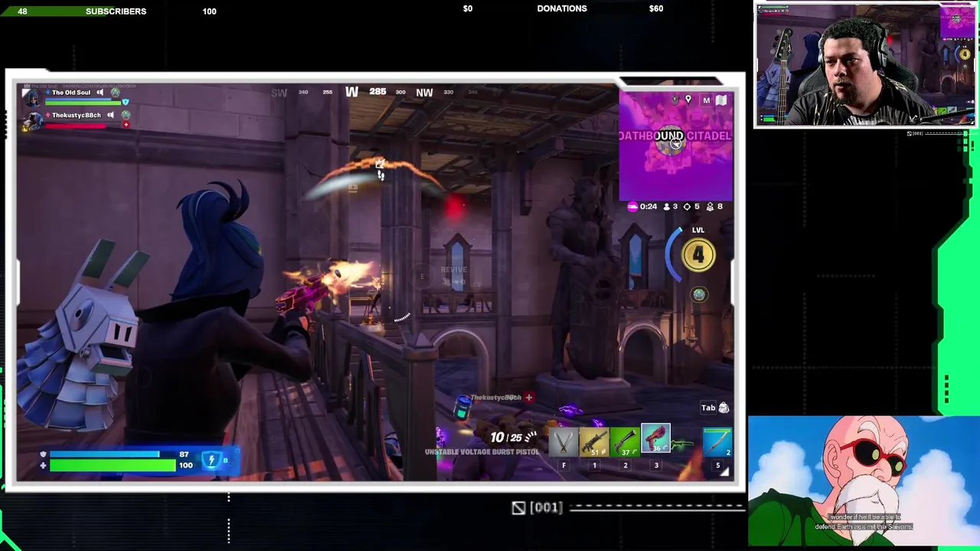The height and width of the screenshot is (551, 980).
Task: Select the green shotgun in slot 2
Action: 625,442
